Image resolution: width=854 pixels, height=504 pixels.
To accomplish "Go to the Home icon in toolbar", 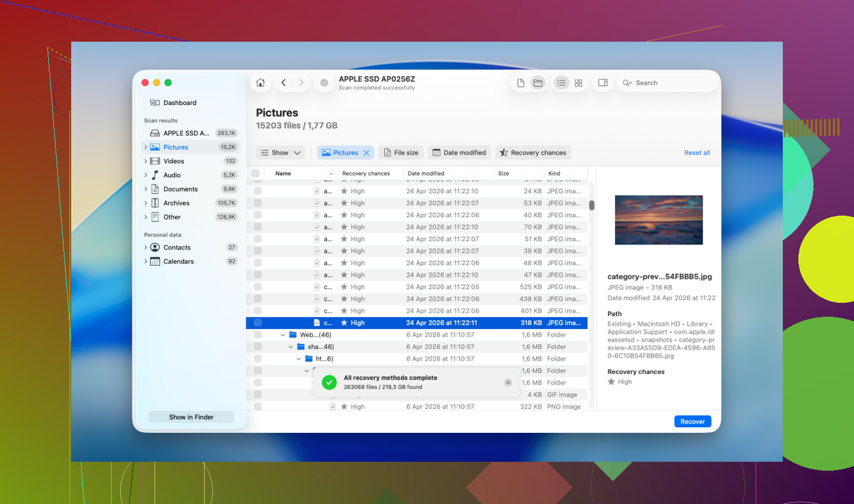I will (x=260, y=83).
